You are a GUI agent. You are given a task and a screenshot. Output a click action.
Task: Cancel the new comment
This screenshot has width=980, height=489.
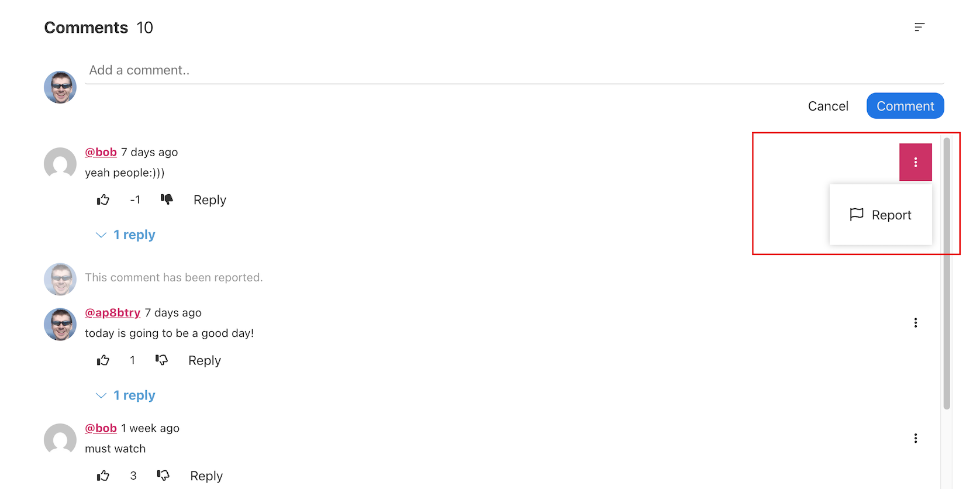828,106
